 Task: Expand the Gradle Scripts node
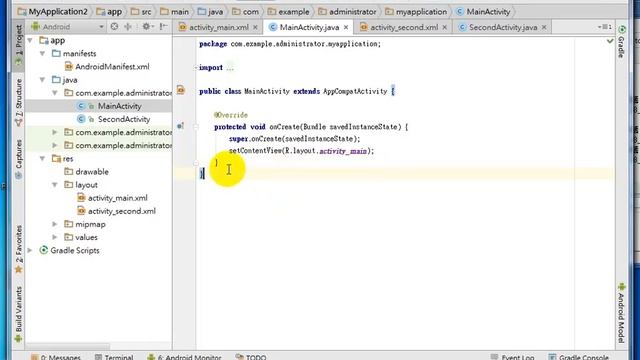click(30, 250)
